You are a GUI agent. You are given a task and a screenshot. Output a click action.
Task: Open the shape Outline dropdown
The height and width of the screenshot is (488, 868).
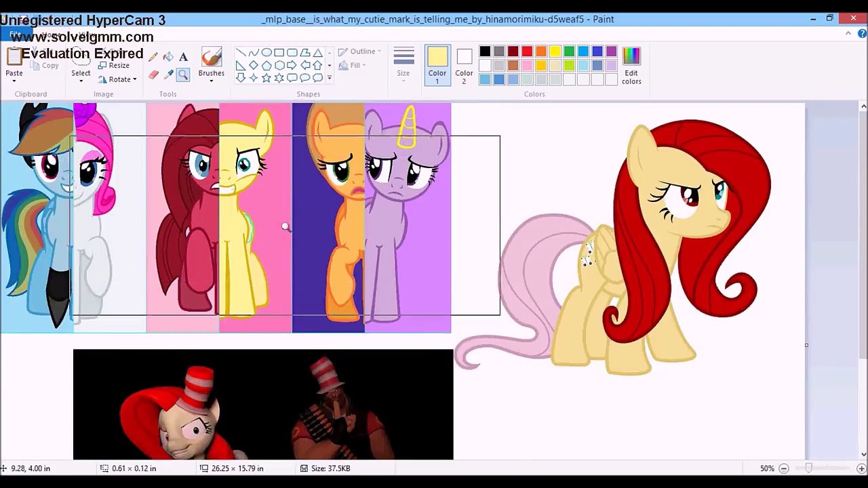click(x=359, y=52)
